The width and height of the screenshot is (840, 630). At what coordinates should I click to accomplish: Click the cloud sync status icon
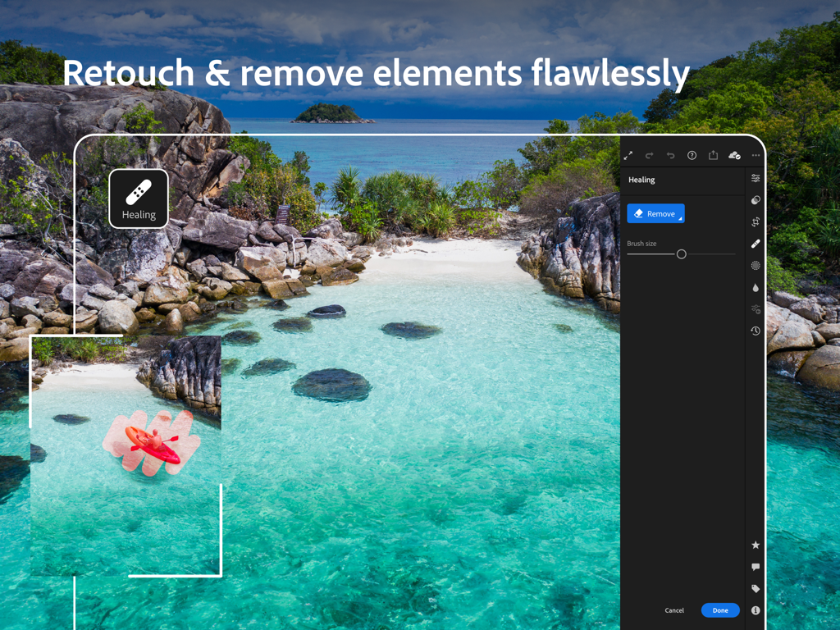[734, 155]
